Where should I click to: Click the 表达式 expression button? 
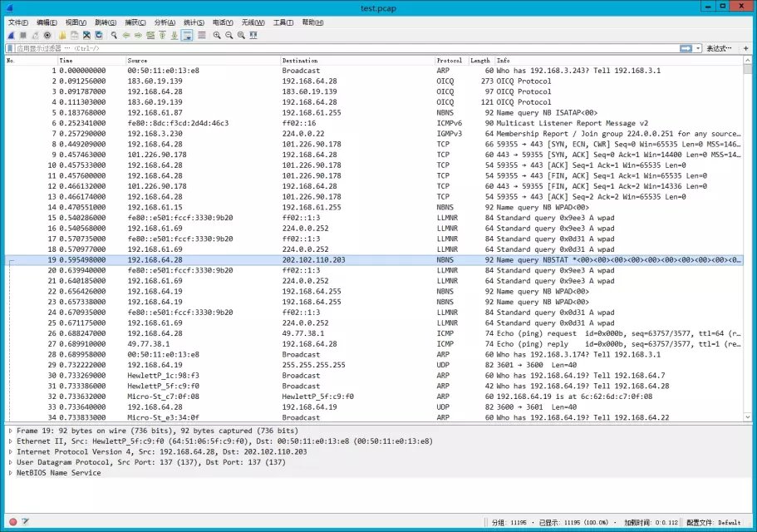719,48
